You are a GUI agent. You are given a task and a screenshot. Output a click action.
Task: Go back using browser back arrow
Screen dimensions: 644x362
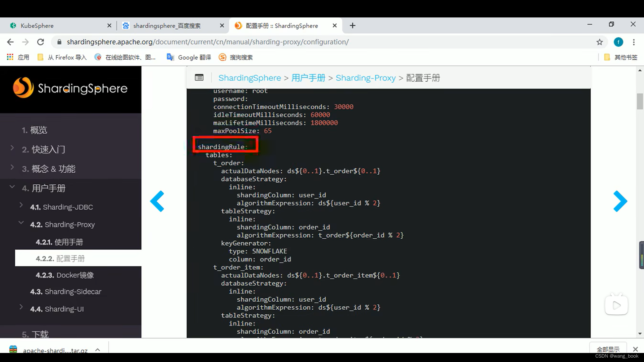(10, 42)
